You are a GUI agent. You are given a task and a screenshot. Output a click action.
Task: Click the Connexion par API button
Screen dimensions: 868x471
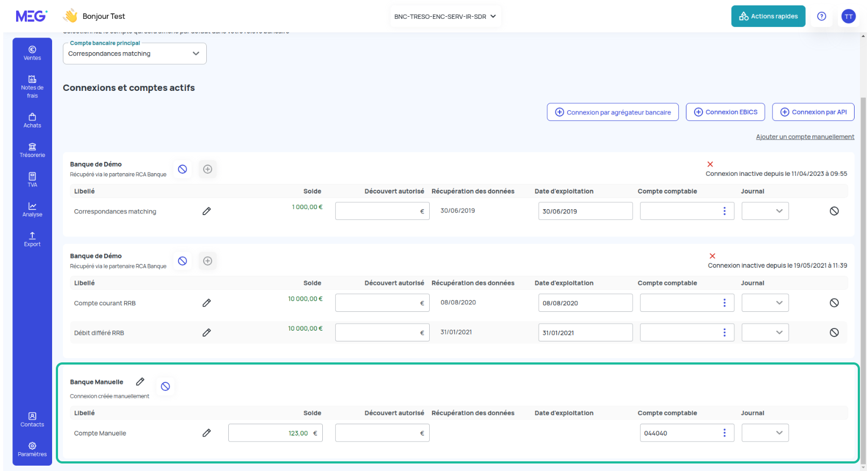coord(813,112)
